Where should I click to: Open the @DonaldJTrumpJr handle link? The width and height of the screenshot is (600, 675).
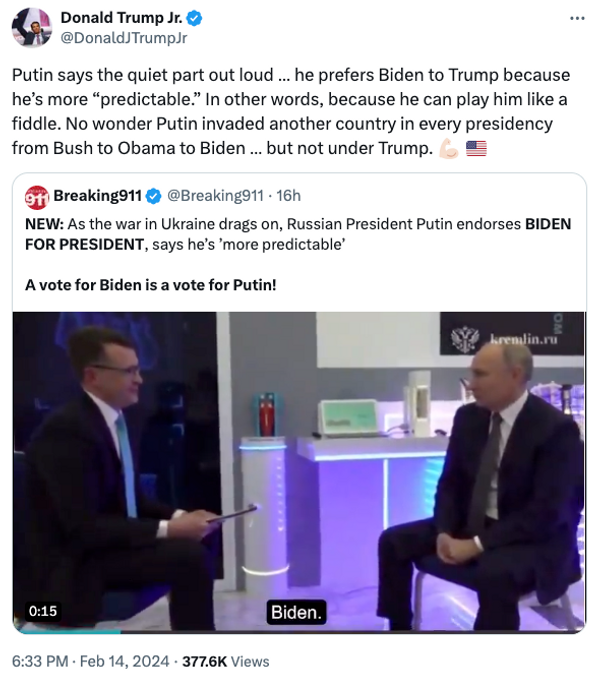124,38
